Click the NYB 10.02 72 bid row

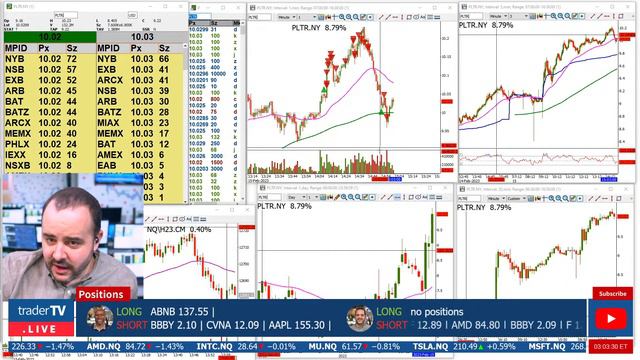click(50, 59)
